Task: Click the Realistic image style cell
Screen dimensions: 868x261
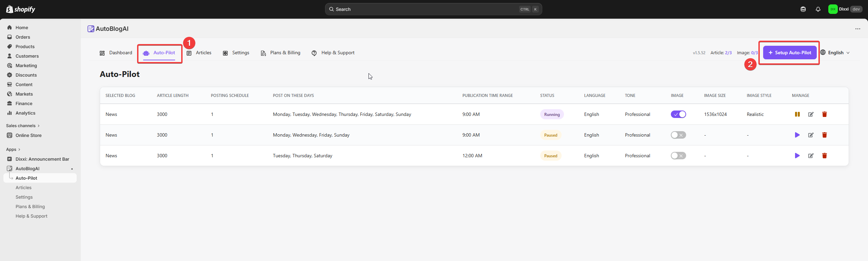Action: pos(755,114)
